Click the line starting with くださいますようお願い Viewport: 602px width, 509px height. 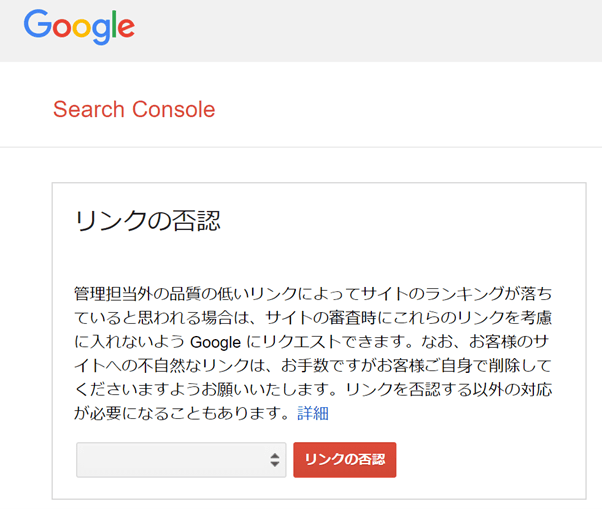312,389
